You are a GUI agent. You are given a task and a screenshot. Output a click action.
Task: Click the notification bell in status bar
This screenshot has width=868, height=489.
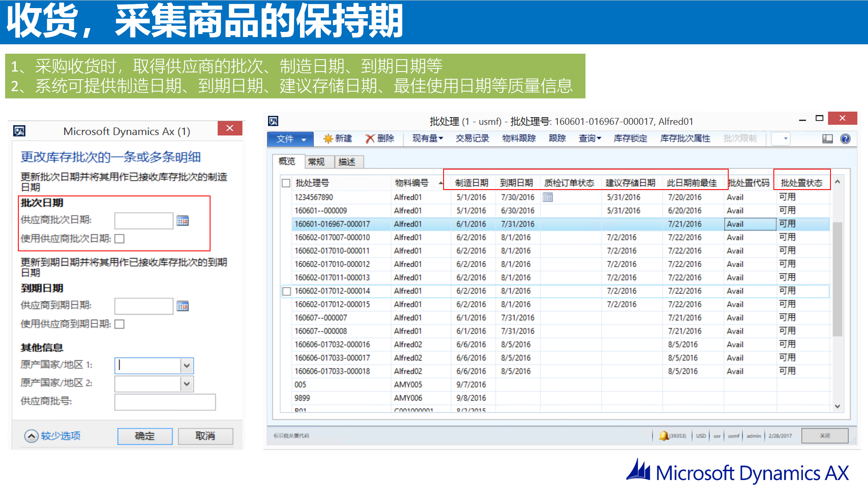(663, 435)
